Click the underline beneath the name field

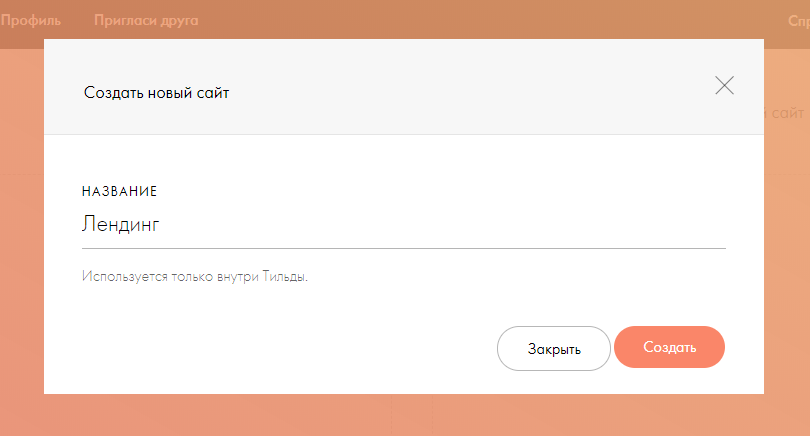tap(404, 248)
